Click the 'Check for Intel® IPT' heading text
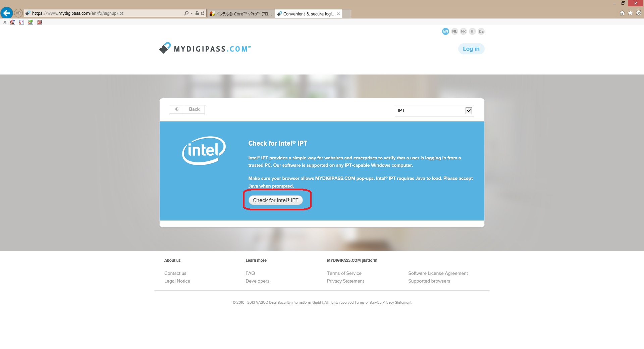644x349 pixels. coord(278,143)
